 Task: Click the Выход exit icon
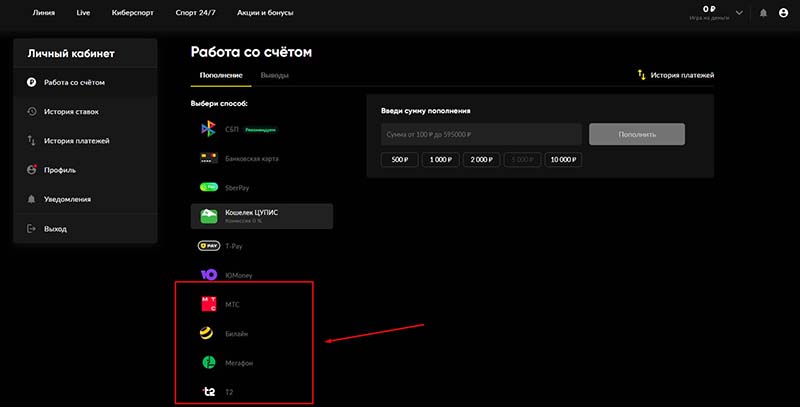coord(32,228)
